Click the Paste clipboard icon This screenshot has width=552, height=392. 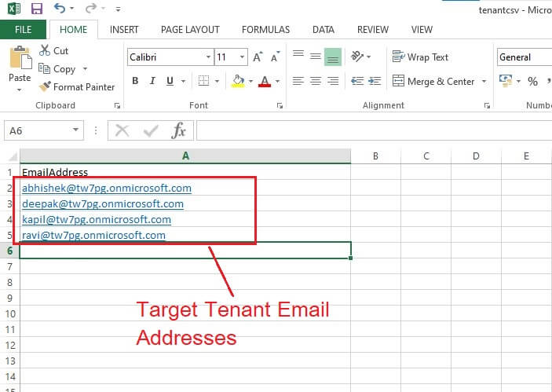pos(19,63)
